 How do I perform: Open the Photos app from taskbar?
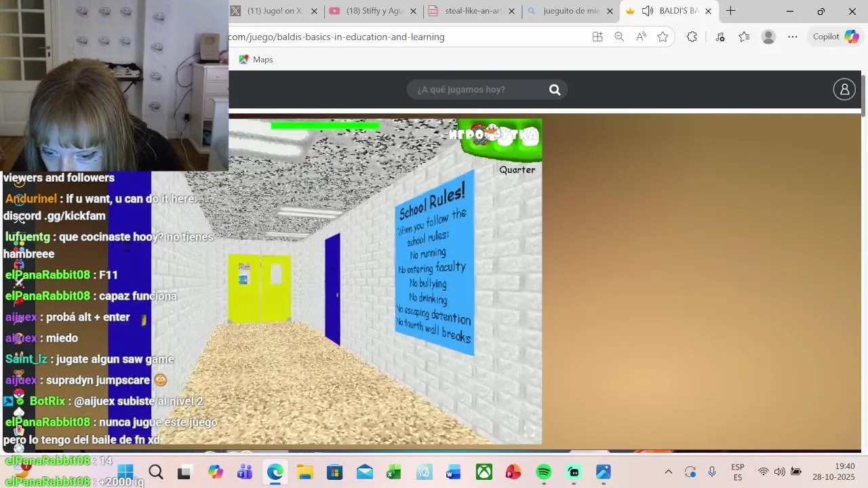click(x=604, y=472)
